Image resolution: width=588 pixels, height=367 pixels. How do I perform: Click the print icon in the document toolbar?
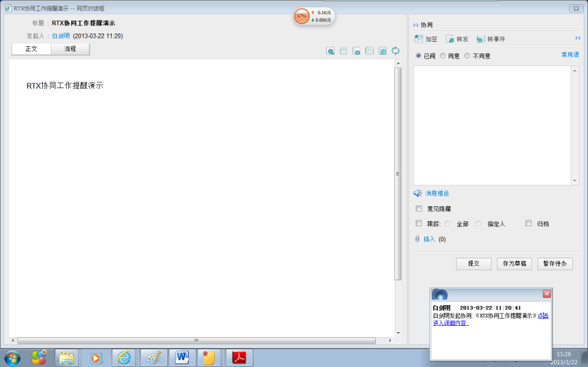pos(343,50)
